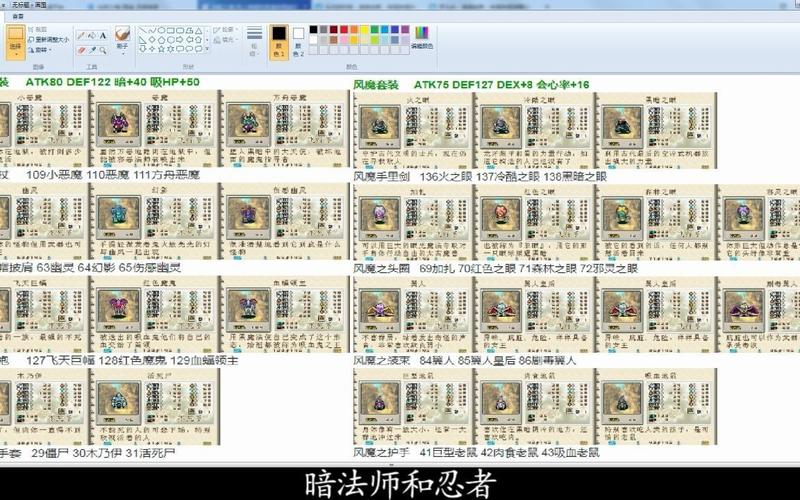Open the shape Outline (轮廓) dropdown
Image resolution: width=800 pixels, height=500 pixels.
click(x=225, y=30)
